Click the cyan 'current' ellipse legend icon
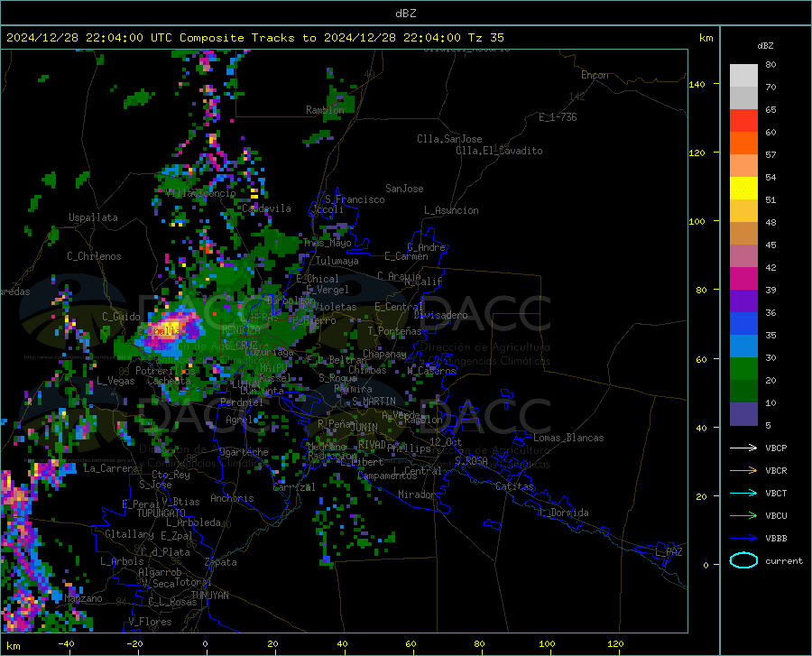 click(743, 560)
